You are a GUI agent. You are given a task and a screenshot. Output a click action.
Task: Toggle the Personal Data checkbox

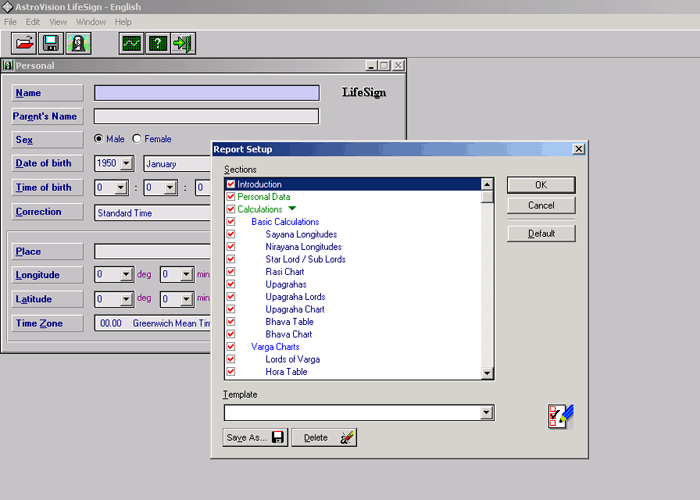click(x=231, y=196)
